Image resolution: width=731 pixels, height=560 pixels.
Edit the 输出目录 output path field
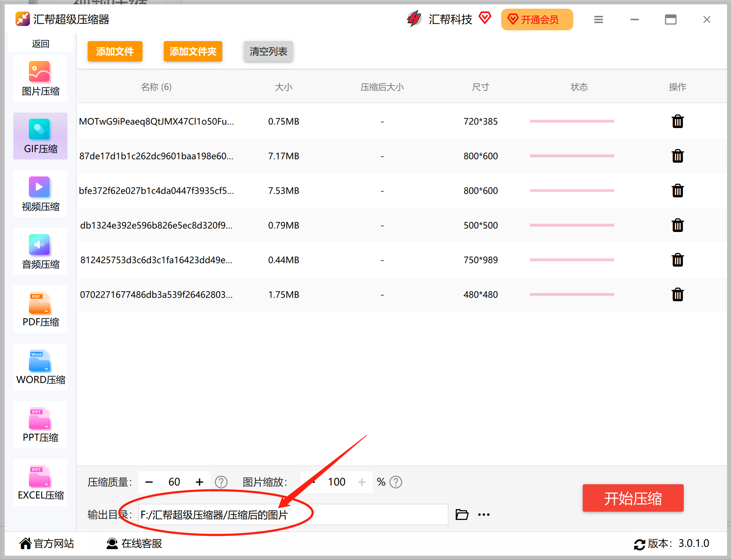pos(293,515)
